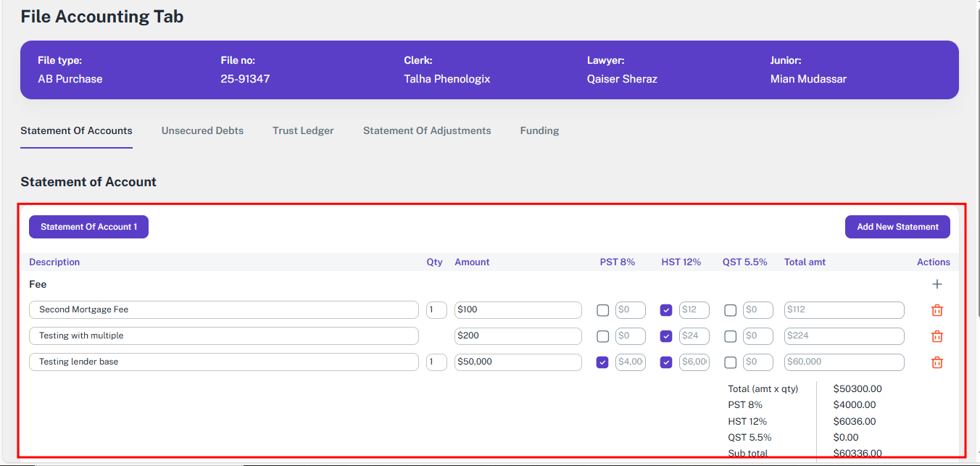Viewport: 980px width, 466px height.
Task: Open the Trust Ledger tab
Action: pos(303,131)
